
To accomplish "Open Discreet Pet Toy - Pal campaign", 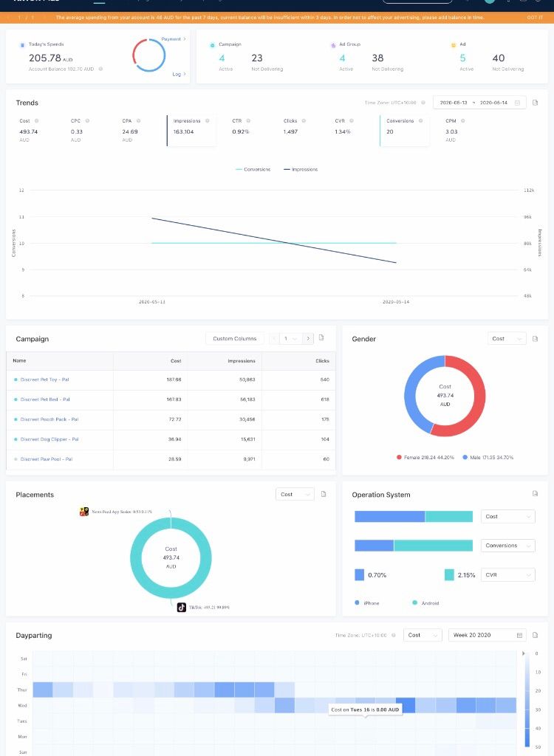I will tap(44, 380).
